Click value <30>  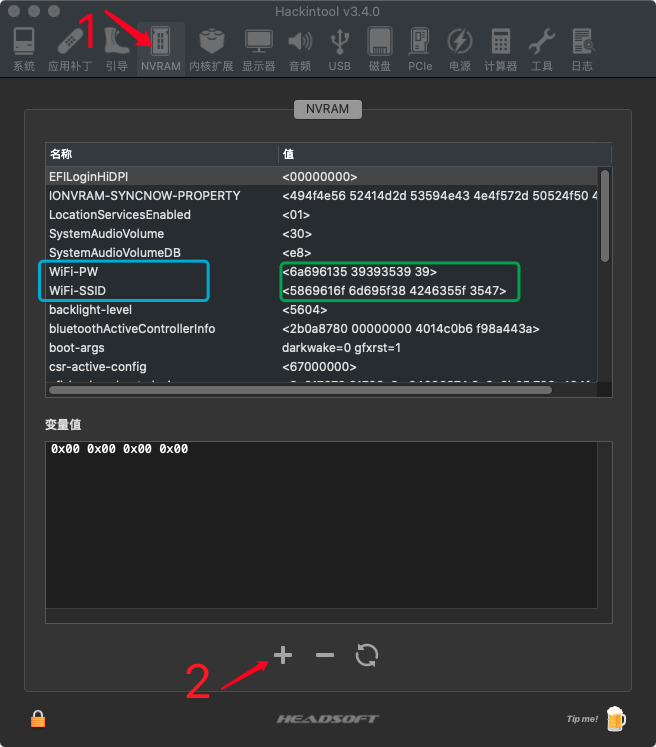[297, 233]
